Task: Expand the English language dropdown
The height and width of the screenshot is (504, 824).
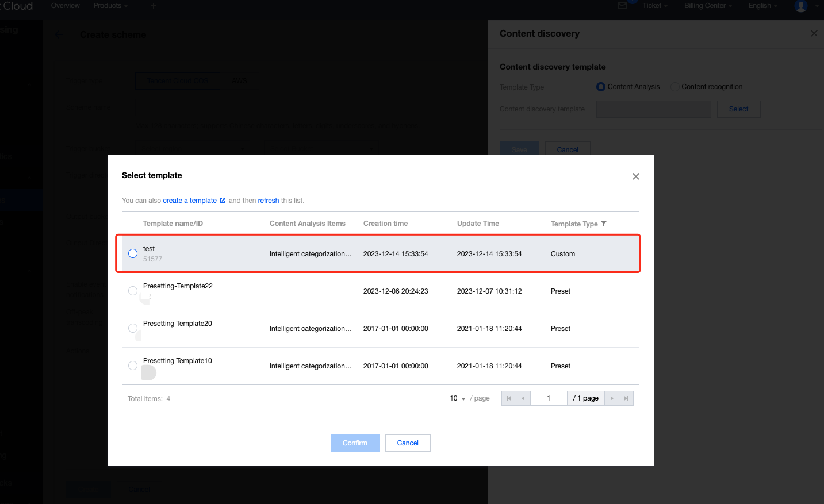Action: (762, 6)
